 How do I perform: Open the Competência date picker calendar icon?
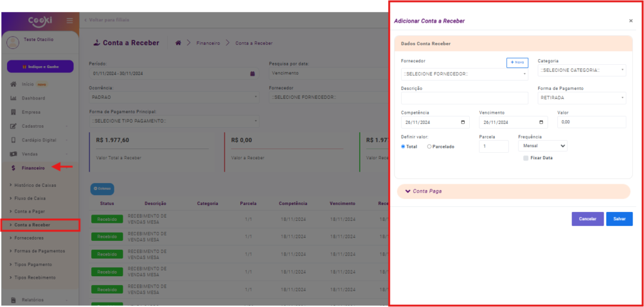tap(463, 122)
